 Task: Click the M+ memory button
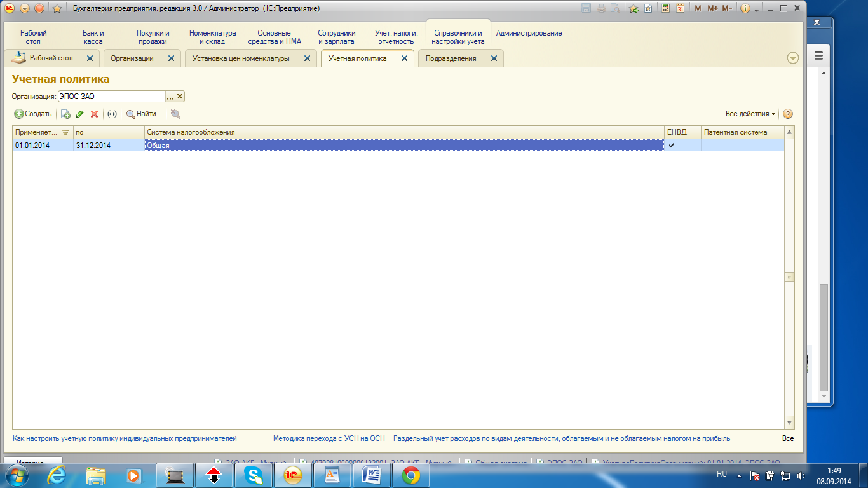click(712, 9)
